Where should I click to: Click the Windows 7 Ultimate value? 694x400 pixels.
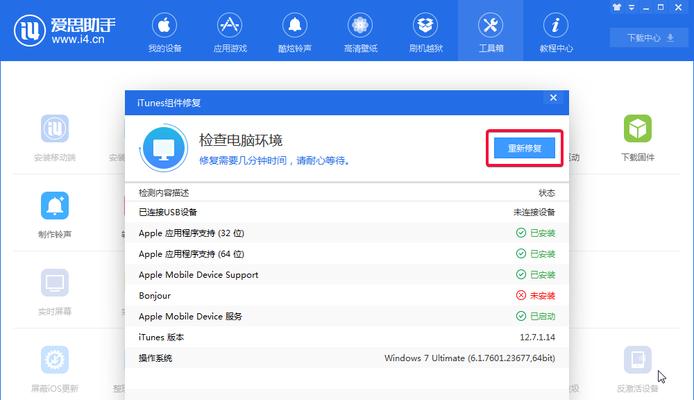point(470,358)
